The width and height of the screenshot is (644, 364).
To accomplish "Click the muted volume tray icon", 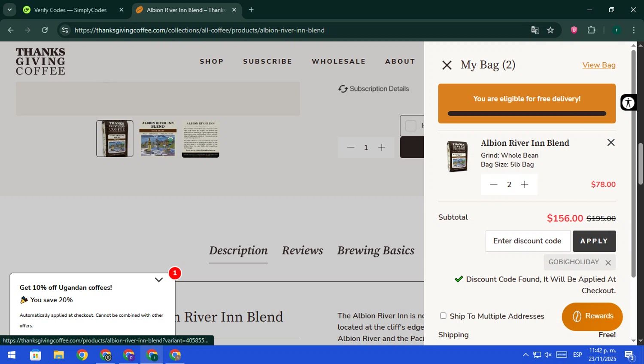I will coord(548,355).
